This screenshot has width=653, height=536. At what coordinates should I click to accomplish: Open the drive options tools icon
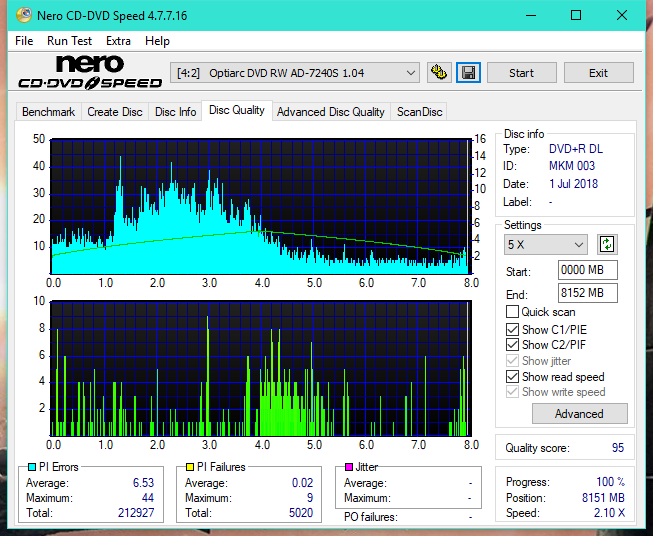click(439, 73)
